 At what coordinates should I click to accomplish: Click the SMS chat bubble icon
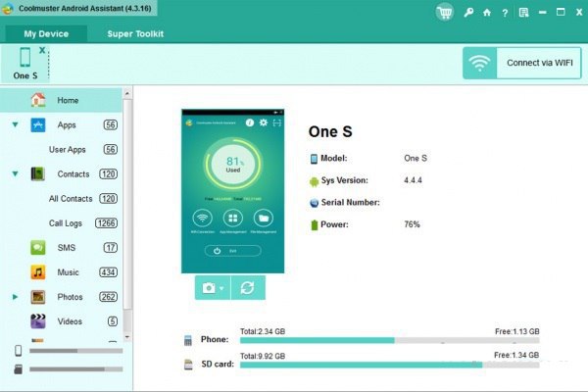click(38, 248)
